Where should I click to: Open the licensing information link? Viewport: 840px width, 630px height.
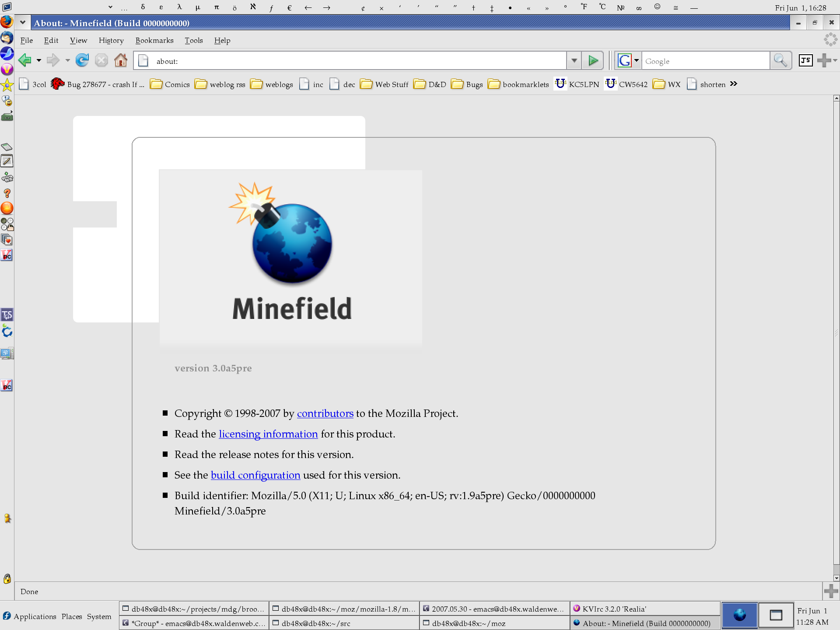coord(268,434)
